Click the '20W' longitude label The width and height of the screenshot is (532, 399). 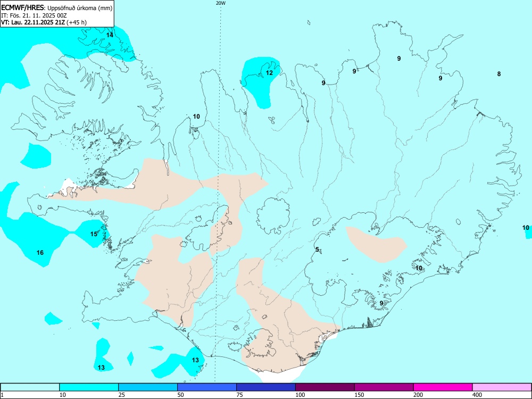tap(221, 3)
